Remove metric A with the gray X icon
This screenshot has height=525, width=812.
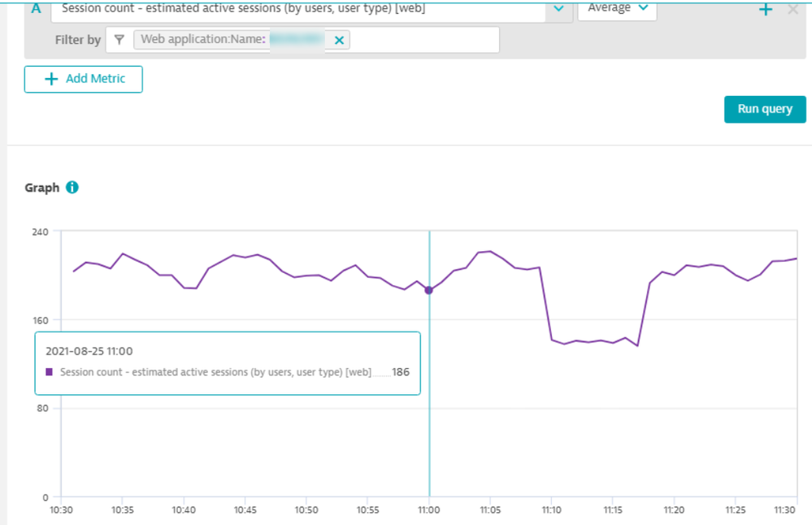coord(793,10)
